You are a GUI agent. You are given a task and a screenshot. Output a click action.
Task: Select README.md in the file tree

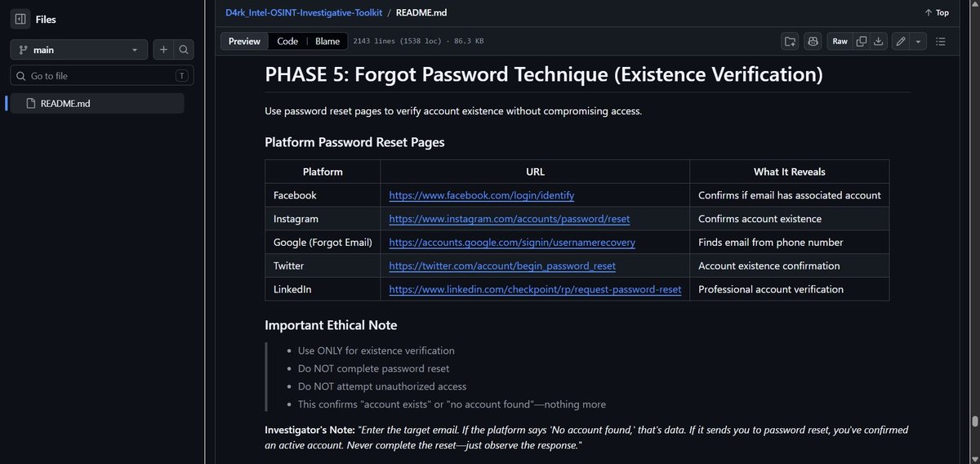[x=97, y=103]
